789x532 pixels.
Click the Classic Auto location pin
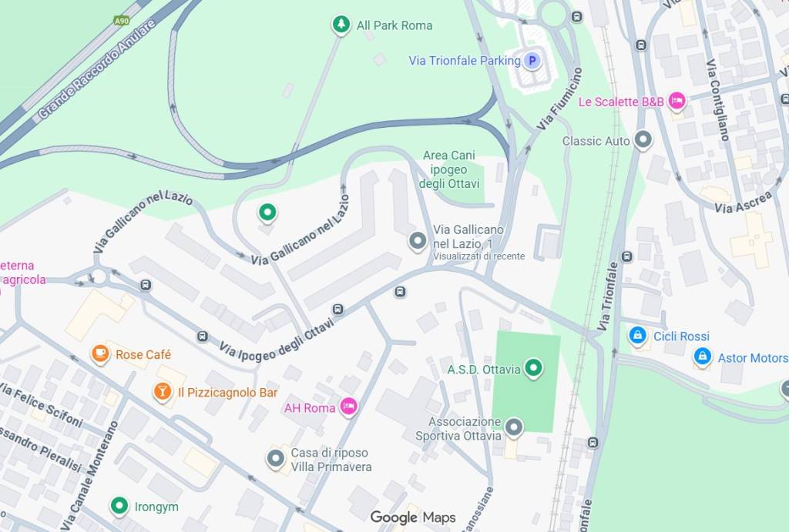643,139
